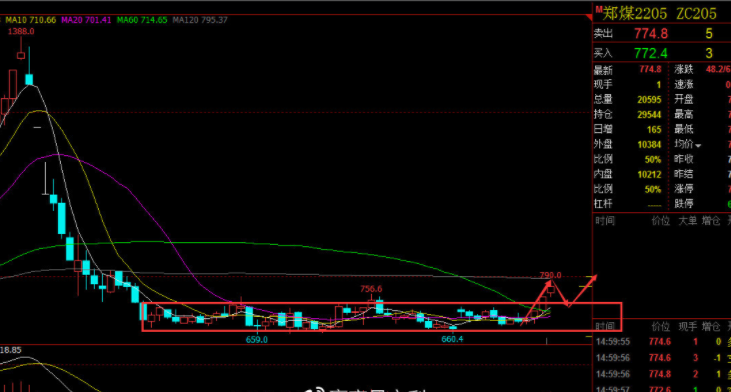Click the 659.0 low-price marker
Viewport: 731px width, 392px height.
256,340
